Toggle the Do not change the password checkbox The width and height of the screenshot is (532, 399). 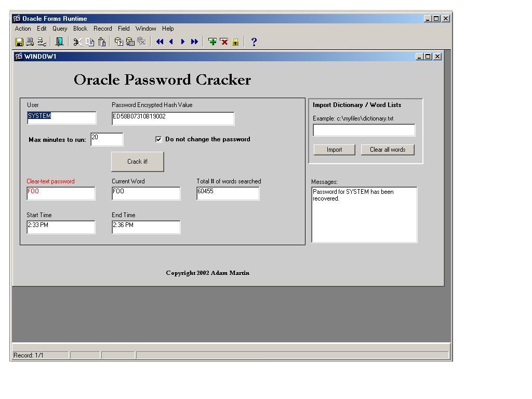point(158,139)
